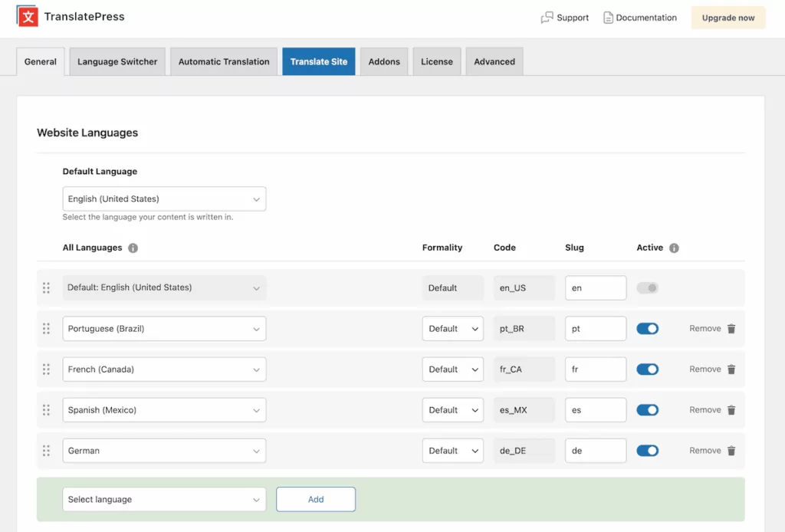Go to the Addons tab
785x532 pixels.
pos(384,61)
